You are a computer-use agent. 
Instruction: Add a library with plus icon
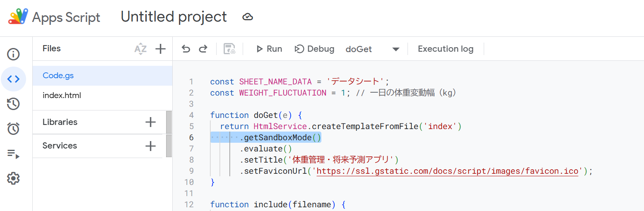click(151, 122)
